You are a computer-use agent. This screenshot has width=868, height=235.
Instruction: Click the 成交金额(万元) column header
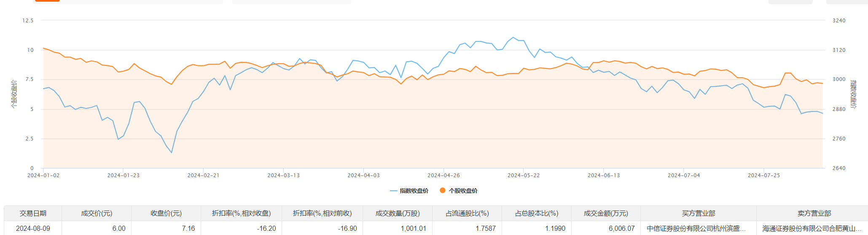(x=606, y=213)
